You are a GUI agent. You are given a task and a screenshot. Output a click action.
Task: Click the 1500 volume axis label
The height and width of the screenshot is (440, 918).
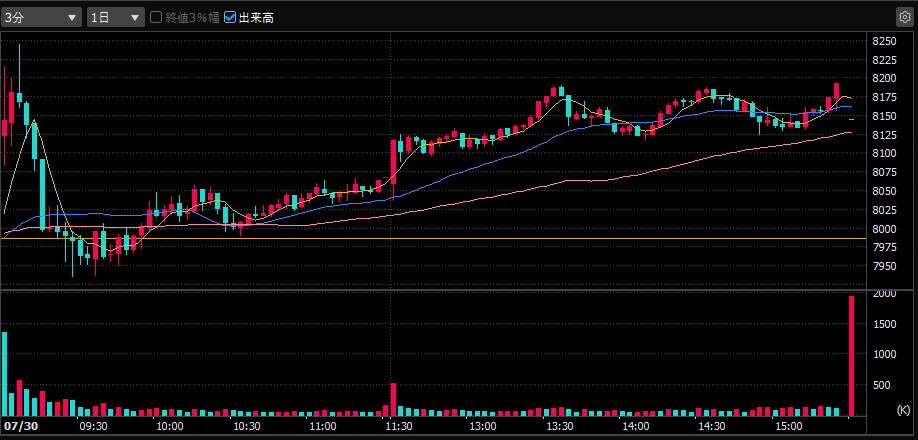click(884, 324)
